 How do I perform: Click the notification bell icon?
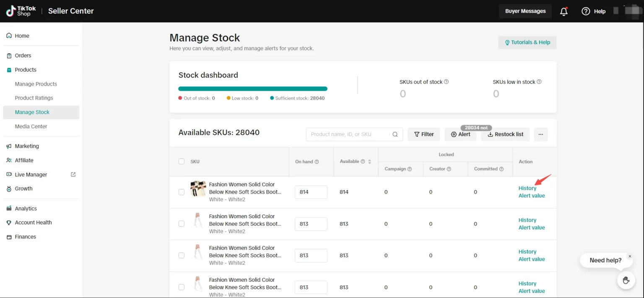(x=563, y=11)
